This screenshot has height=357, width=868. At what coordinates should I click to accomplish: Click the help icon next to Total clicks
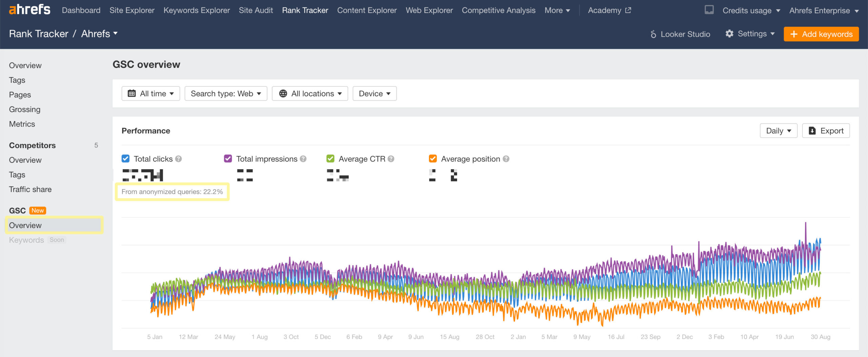[x=179, y=159]
